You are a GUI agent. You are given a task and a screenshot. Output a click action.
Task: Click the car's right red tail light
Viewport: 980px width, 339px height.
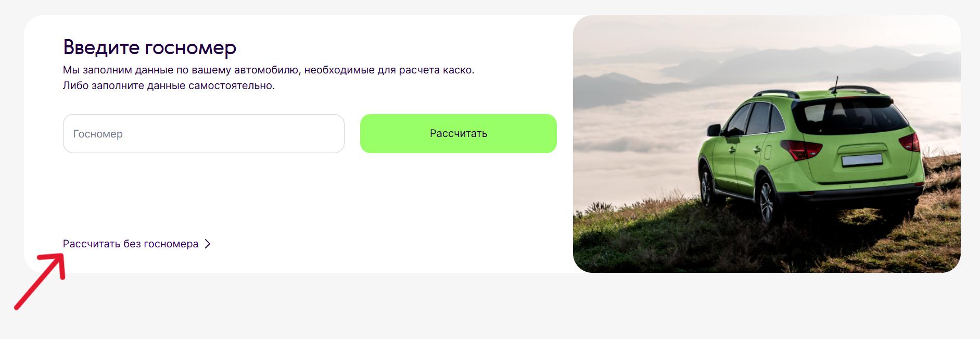(x=910, y=142)
